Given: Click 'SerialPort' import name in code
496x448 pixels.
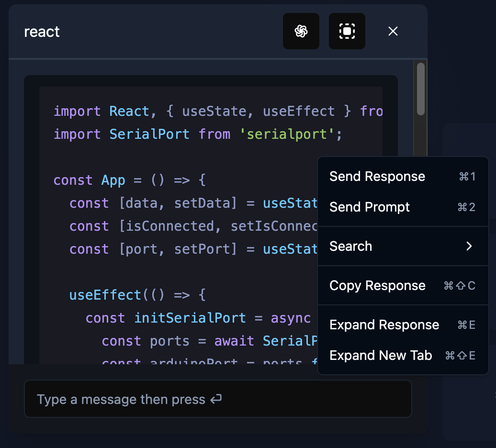Looking at the screenshot, I should point(149,134).
